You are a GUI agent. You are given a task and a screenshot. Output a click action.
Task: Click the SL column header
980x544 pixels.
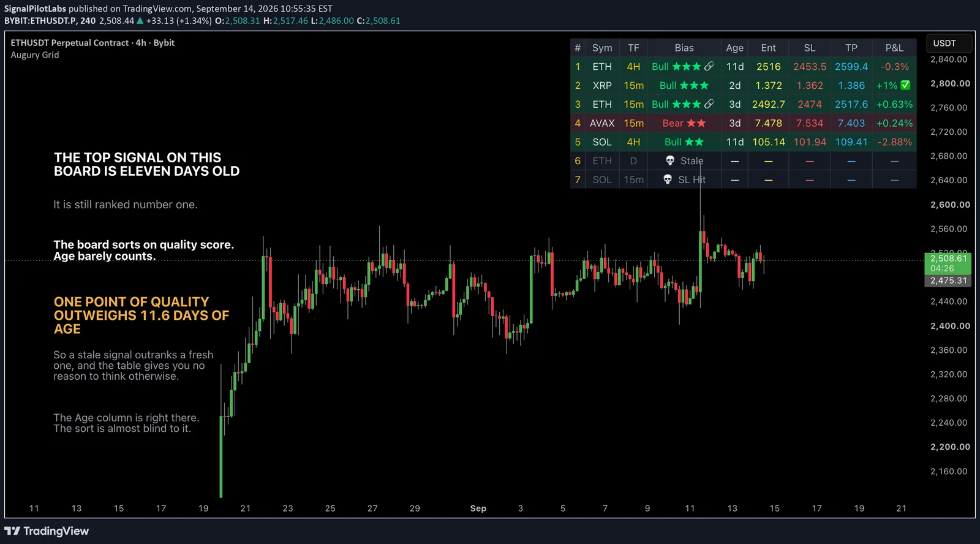click(810, 48)
